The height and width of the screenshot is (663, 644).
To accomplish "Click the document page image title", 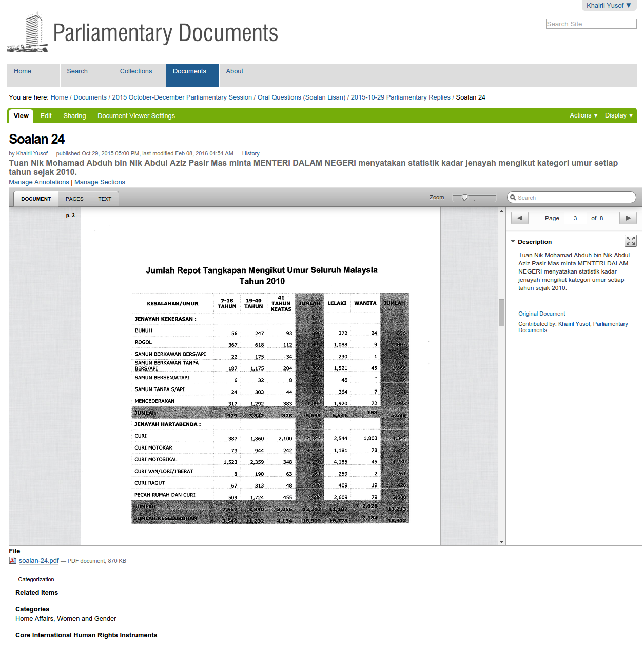I will (x=262, y=276).
